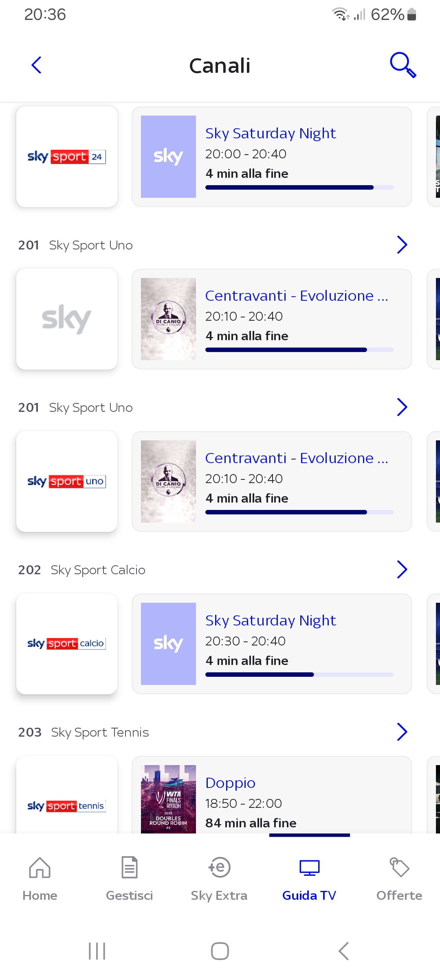Screen dimensions: 440x980
Task: Expand the first 201 Sky Sport Uno row
Action: pyautogui.click(x=402, y=245)
